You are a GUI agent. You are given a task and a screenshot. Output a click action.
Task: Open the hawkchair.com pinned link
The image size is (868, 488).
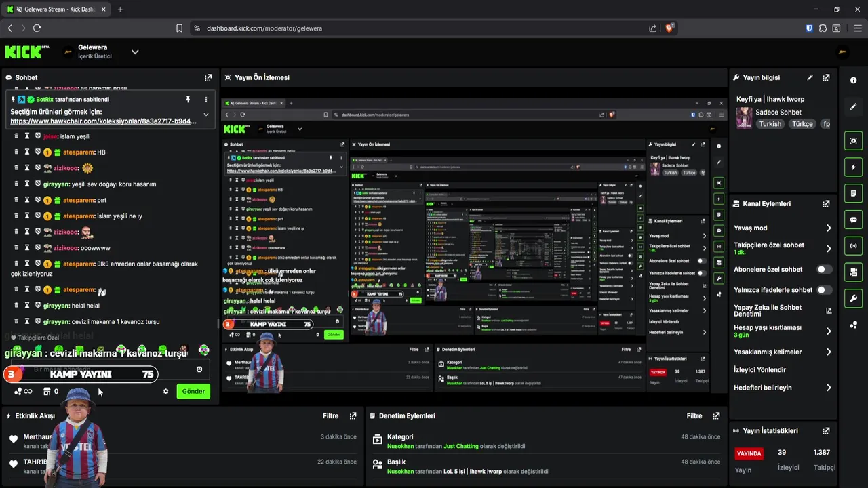coord(103,121)
